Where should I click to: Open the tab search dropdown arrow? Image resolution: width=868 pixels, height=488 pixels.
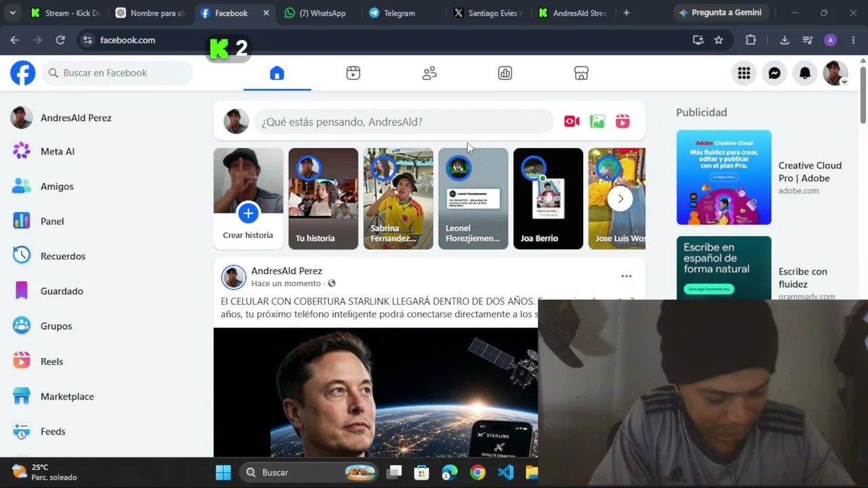click(x=13, y=13)
